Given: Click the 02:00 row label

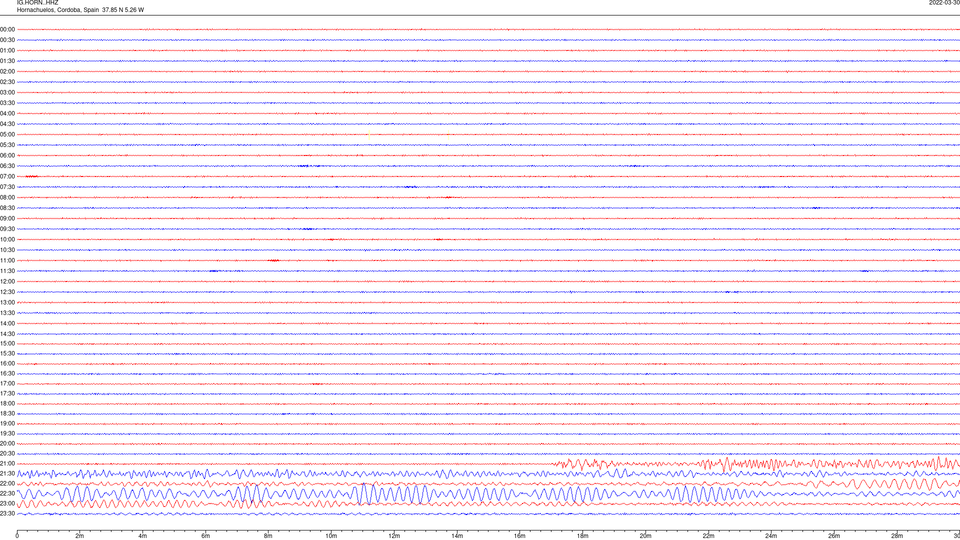Looking at the screenshot, I should pos(7,72).
